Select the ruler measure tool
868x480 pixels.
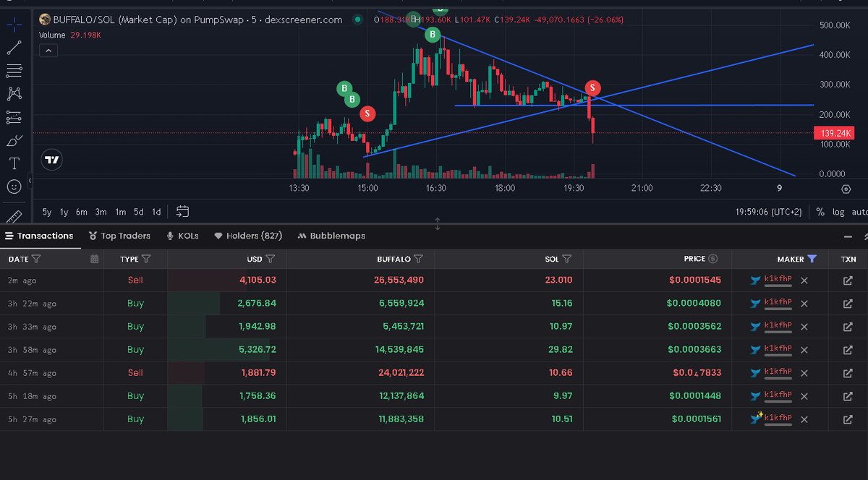point(14,215)
